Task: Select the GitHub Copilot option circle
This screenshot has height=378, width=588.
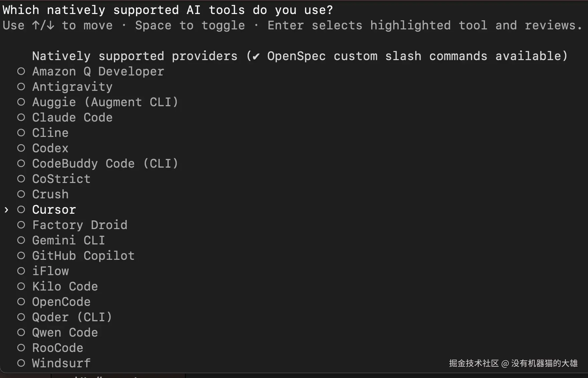Action: pyautogui.click(x=21, y=256)
